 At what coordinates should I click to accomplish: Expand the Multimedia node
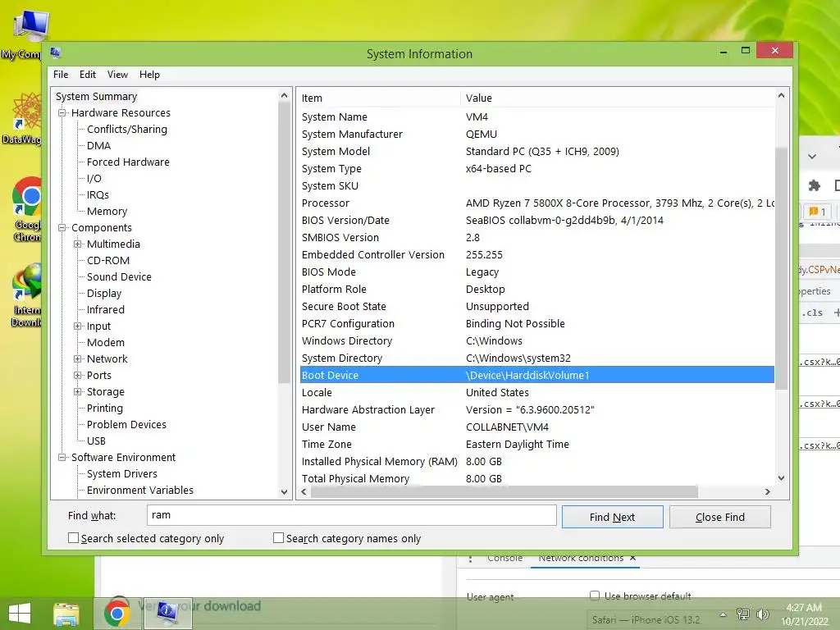78,244
